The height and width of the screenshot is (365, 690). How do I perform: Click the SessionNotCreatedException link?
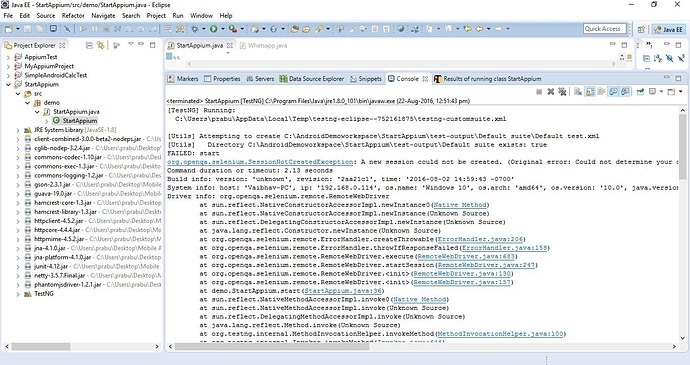[x=260, y=162]
